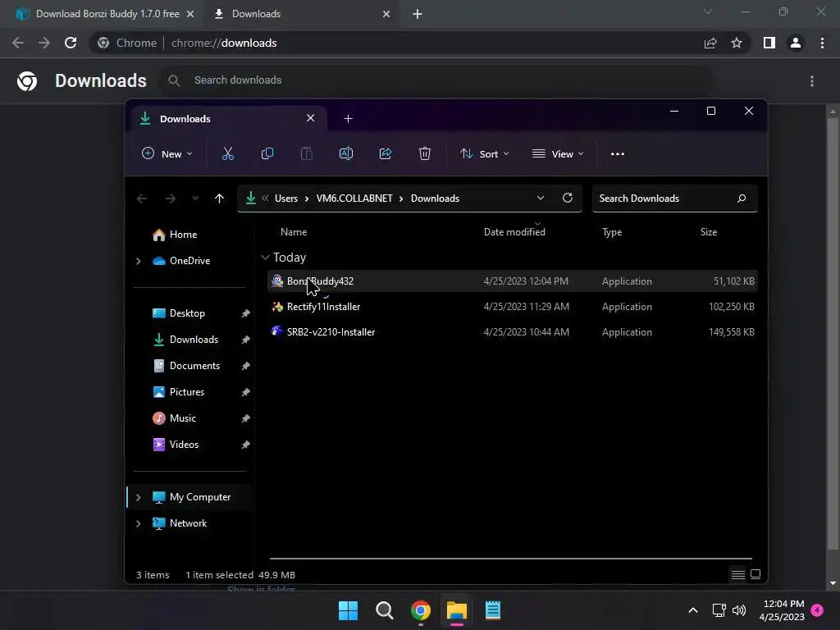Open Chrome side panel icon
Screen dimensions: 840x630
(x=769, y=43)
